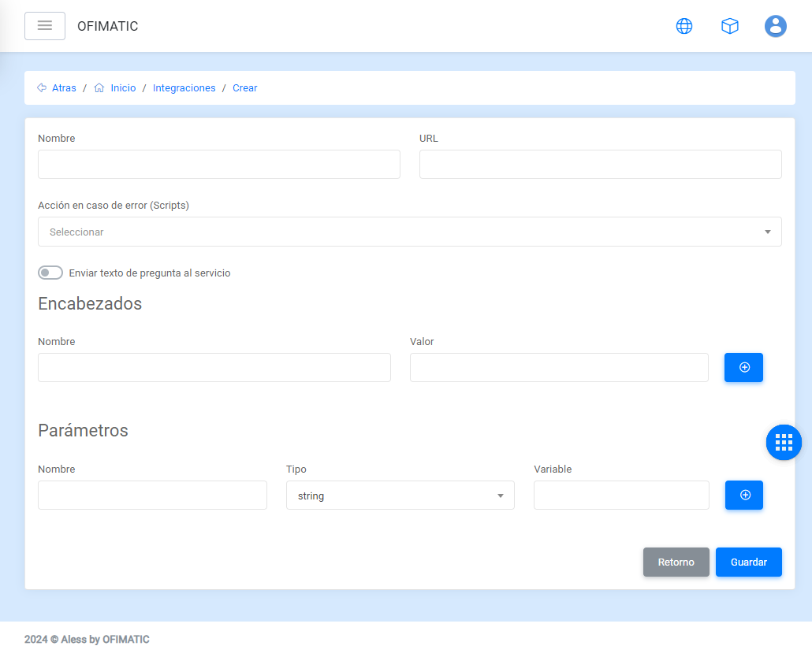Click the Parámetros Variable input field

pyautogui.click(x=621, y=496)
